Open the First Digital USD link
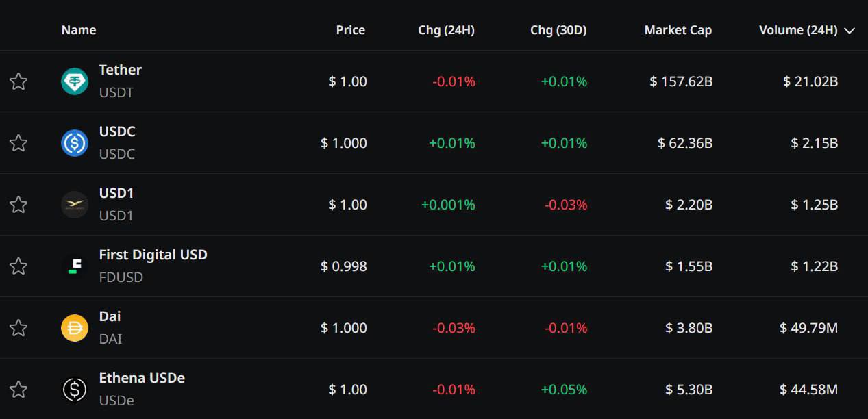Screen dimensions: 868x419 point(153,255)
